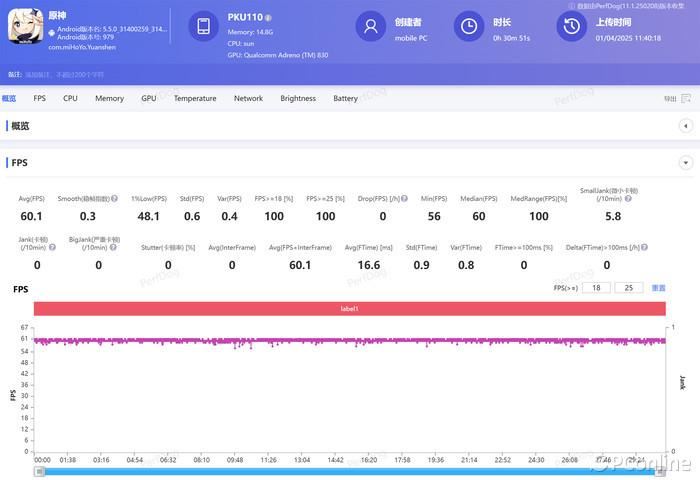The width and height of the screenshot is (700, 480).
Task: Click the MedRange(FPS)[%] label
Action: pos(539,198)
